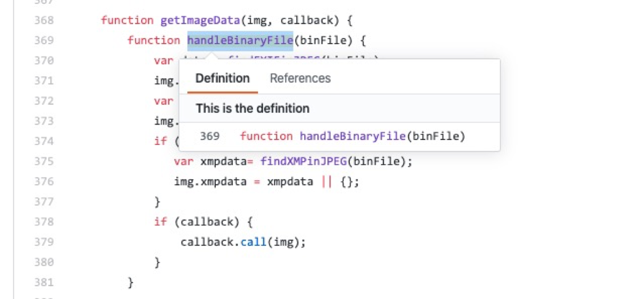Select line number 368 in gutter

(x=43, y=20)
